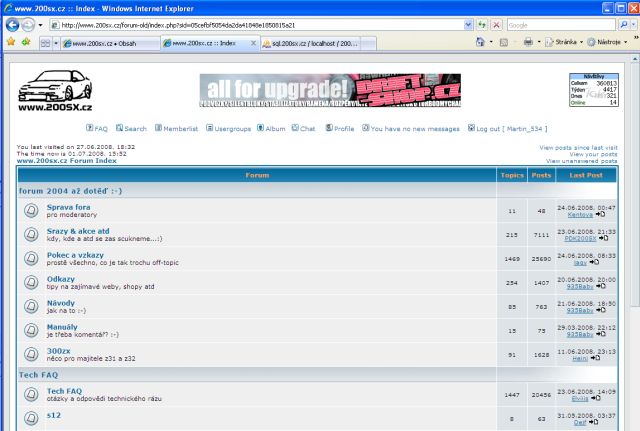640x431 pixels.
Task: Click the browser Back arrow button
Action: [x=12, y=24]
